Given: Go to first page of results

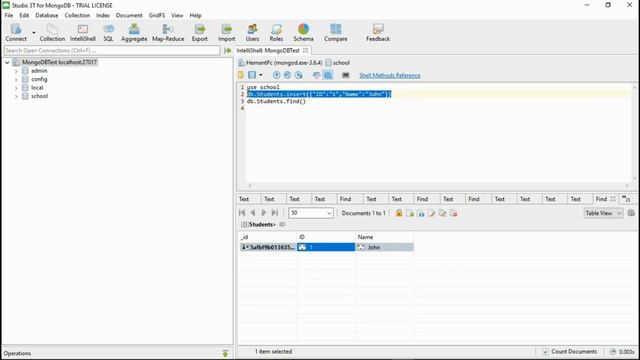Looking at the screenshot, I should click(242, 213).
